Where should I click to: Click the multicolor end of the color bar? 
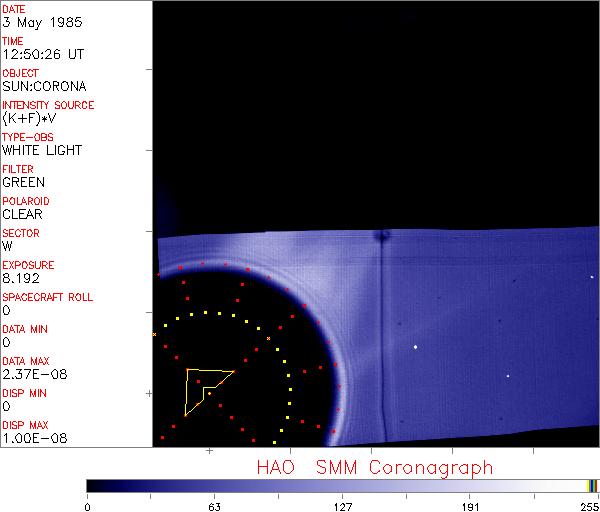[593, 485]
